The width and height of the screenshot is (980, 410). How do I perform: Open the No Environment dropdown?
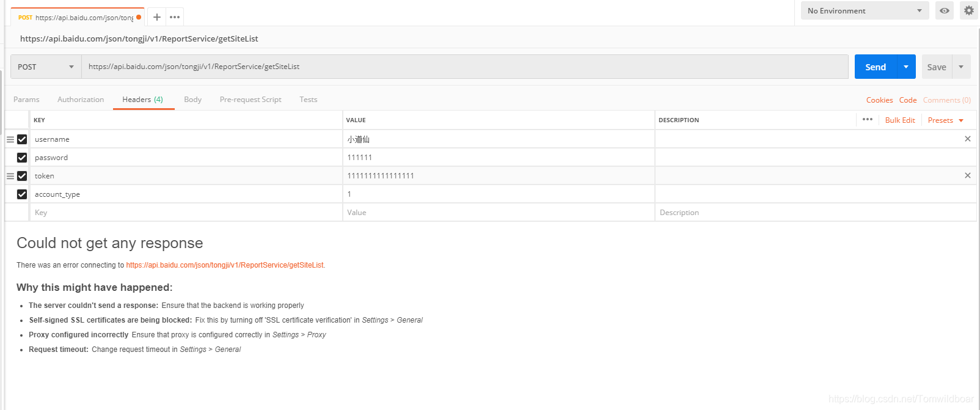pyautogui.click(x=865, y=10)
